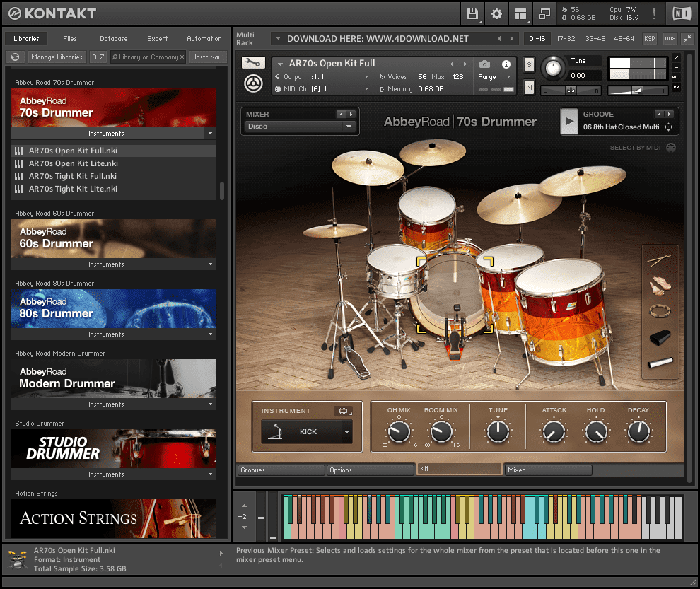This screenshot has height=589, width=700.
Task: Open instrument edit mode wrench icon
Action: pyautogui.click(x=253, y=62)
